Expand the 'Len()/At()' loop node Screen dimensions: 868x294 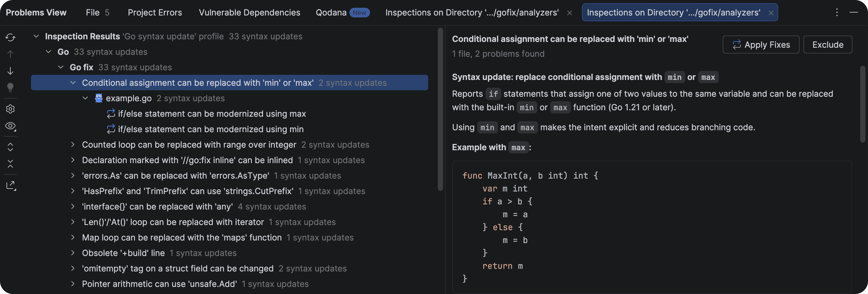73,222
